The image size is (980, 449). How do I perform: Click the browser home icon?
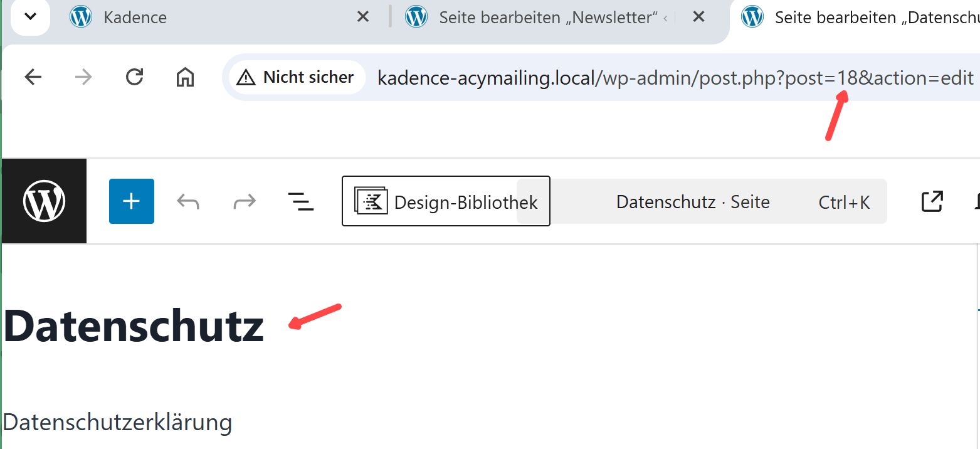[x=185, y=77]
